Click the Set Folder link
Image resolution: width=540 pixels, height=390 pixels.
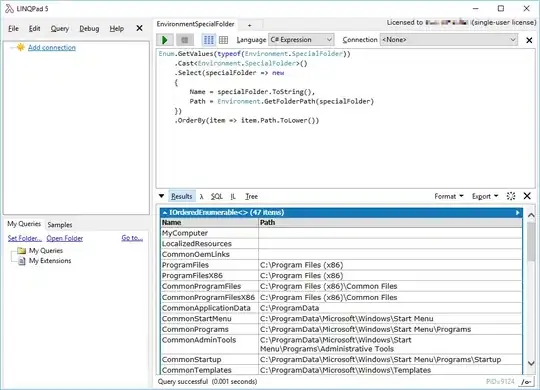25,238
